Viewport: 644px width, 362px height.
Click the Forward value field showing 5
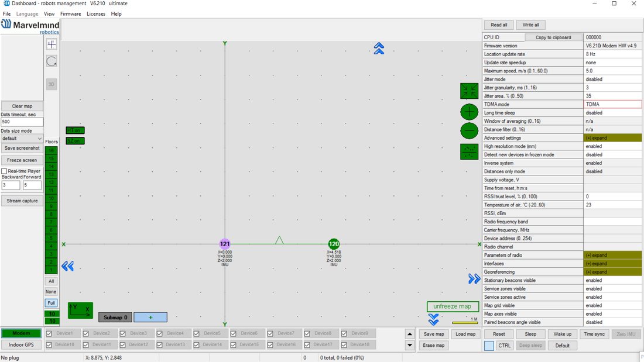32,185
